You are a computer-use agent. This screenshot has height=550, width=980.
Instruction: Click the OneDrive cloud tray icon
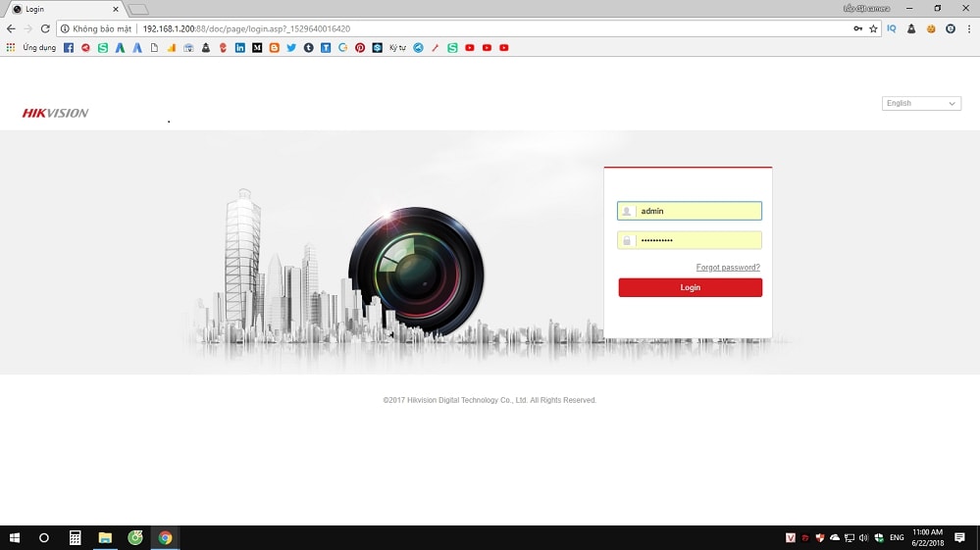point(835,537)
